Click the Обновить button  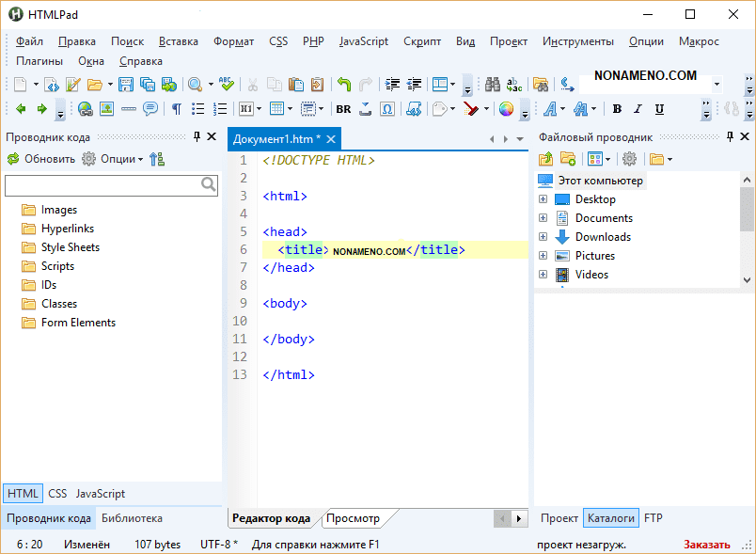(x=40, y=159)
